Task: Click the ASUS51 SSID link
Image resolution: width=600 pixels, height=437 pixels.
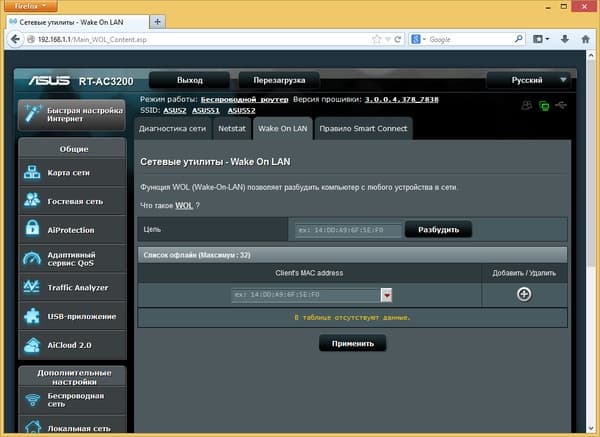Action: pyautogui.click(x=205, y=110)
